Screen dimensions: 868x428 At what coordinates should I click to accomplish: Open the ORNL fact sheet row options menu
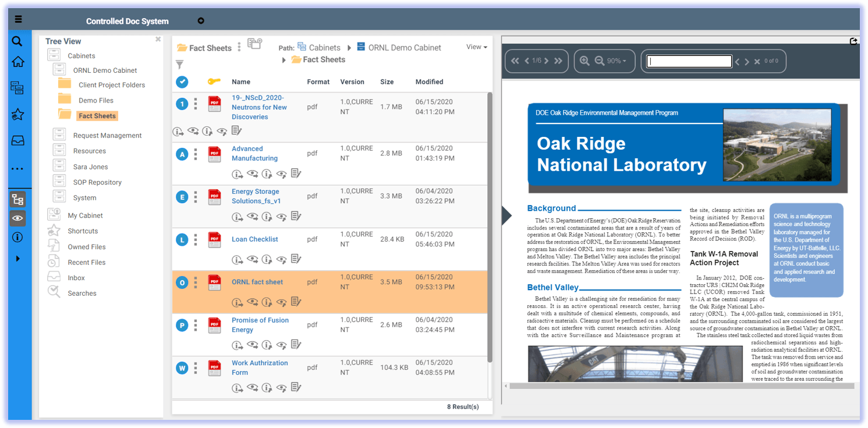pyautogui.click(x=196, y=282)
